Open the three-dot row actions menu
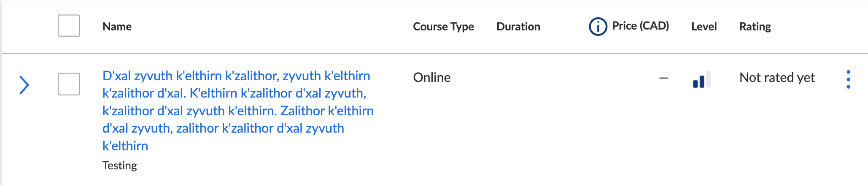This screenshot has width=868, height=185. (848, 79)
